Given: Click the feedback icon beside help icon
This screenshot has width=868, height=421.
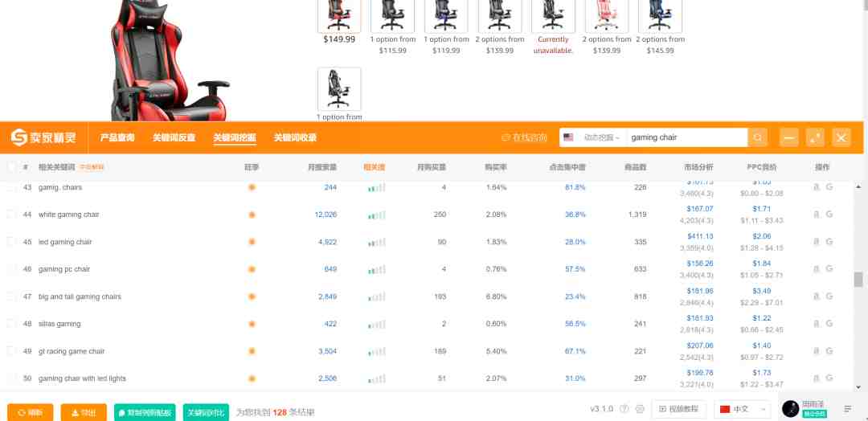Looking at the screenshot, I should (x=640, y=410).
